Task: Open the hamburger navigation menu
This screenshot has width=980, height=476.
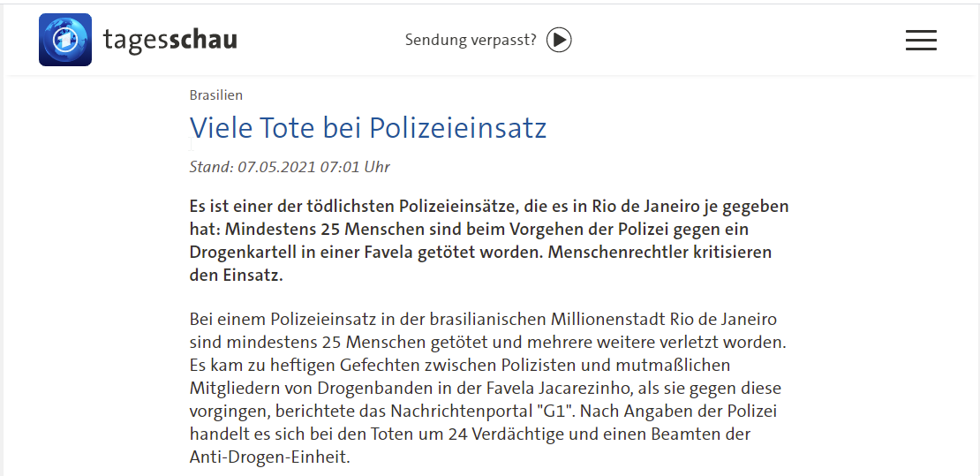Action: [921, 40]
